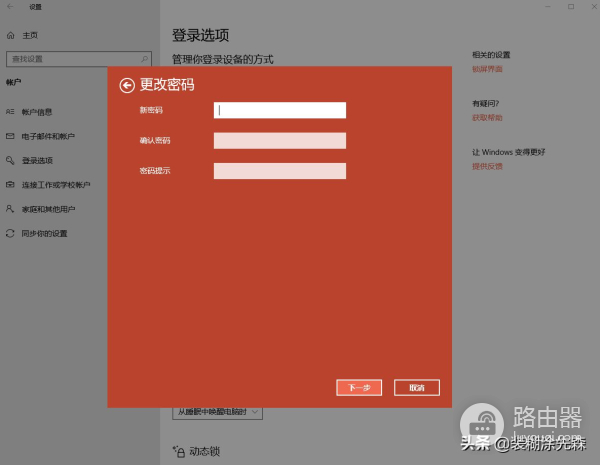Open the 锁屏界面 link
The image size is (600, 465).
487,69
